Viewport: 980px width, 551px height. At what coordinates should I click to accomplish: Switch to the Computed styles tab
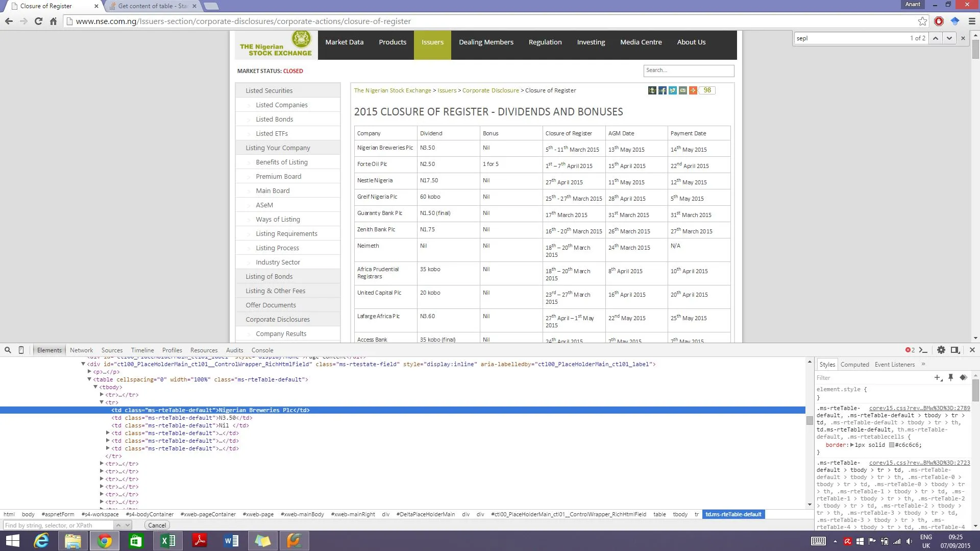(854, 365)
